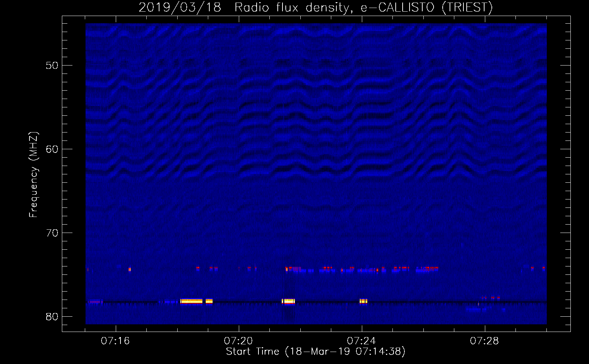Click the 80 frequency tick label
The width and height of the screenshot is (589, 364).
52,317
